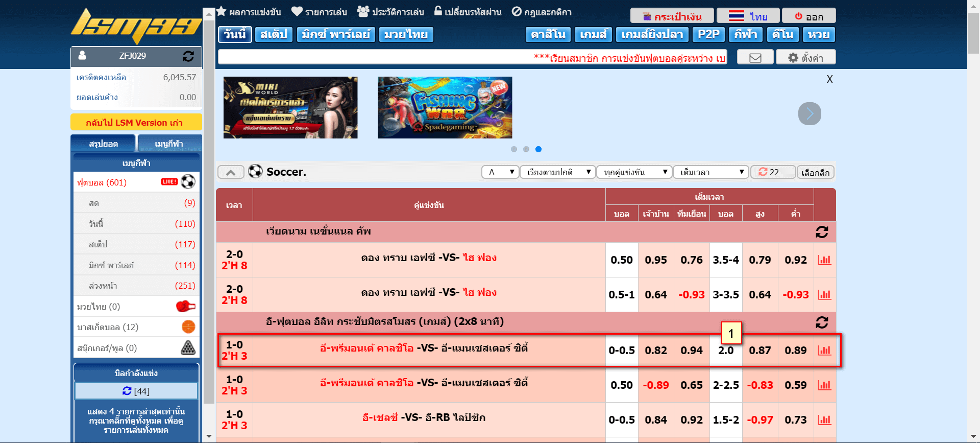Open the odds type A dropdown
The width and height of the screenshot is (980, 443).
click(500, 172)
